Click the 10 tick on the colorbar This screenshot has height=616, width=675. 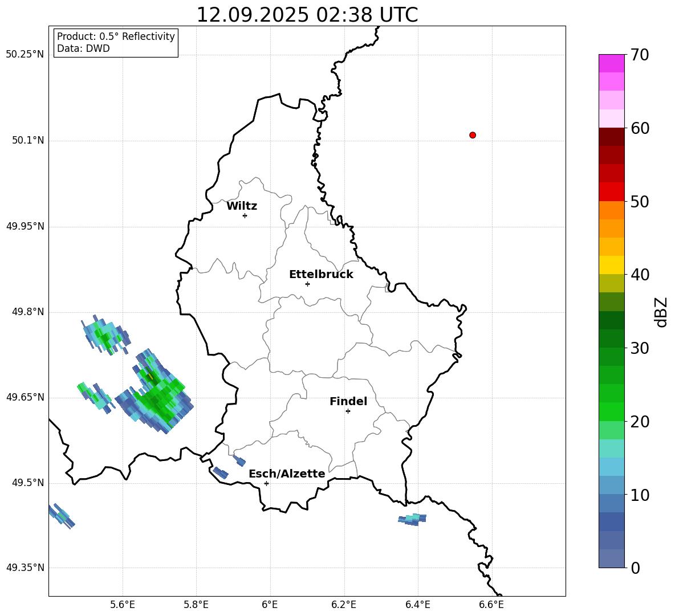point(640,495)
